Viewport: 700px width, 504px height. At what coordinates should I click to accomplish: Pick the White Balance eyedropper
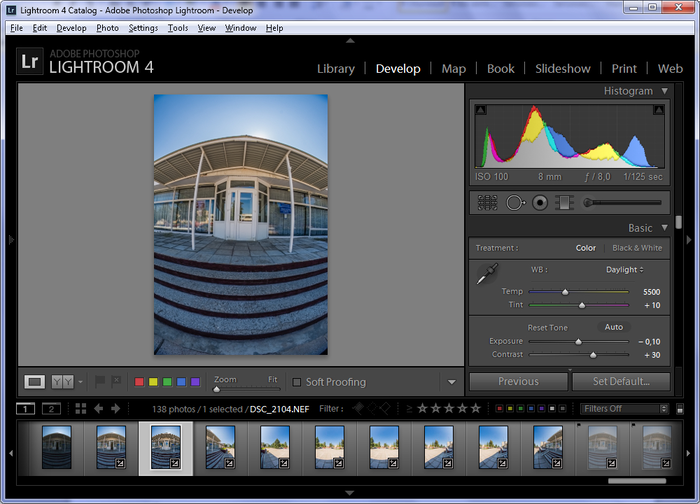pos(487,274)
